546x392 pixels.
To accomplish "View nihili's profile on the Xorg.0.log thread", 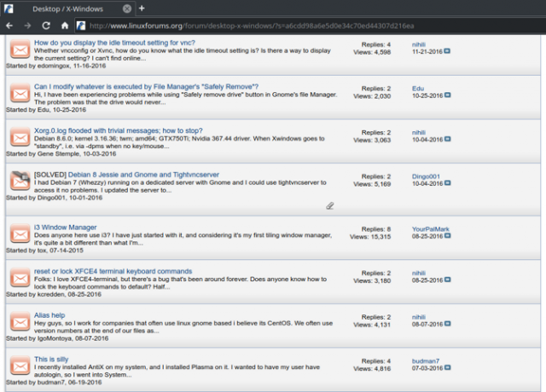I will click(419, 133).
